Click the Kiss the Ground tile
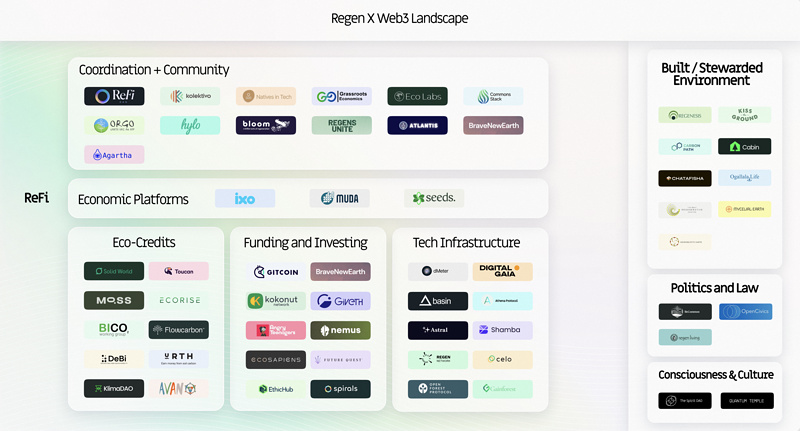Viewport: 800px width, 431px height. 744,115
